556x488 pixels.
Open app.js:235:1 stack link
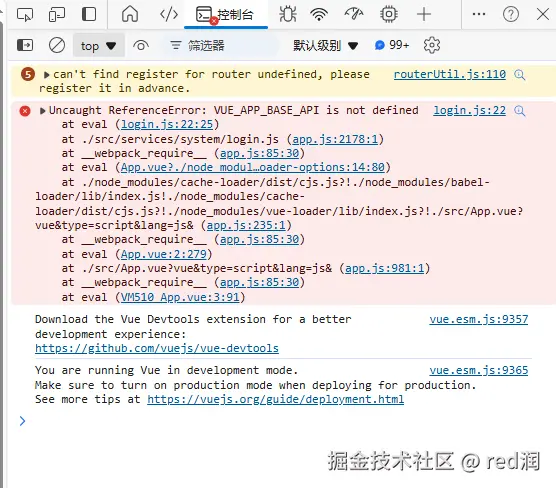(x=246, y=225)
